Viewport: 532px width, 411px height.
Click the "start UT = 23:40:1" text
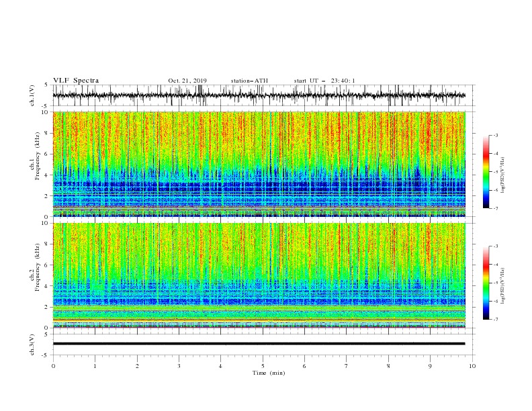pyautogui.click(x=324, y=81)
